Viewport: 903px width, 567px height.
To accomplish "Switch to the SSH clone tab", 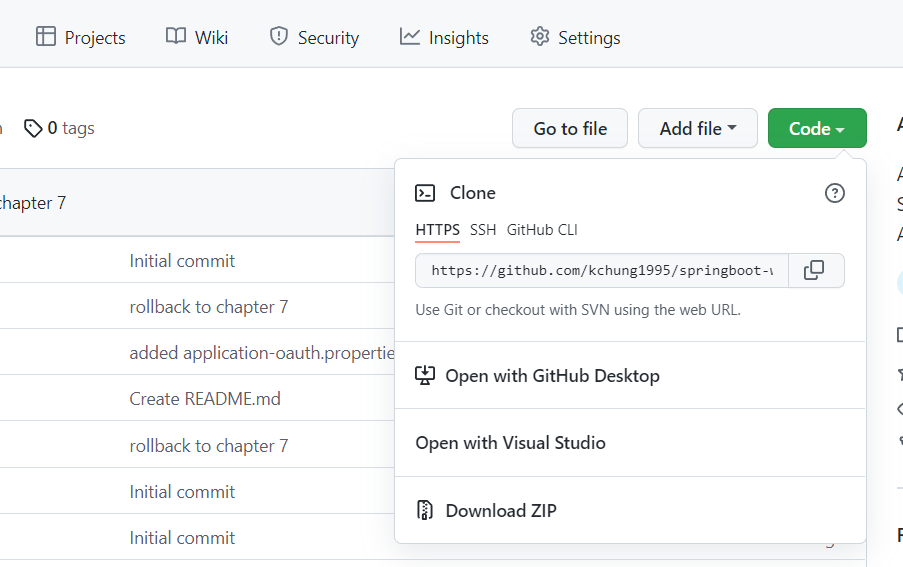I will [483, 230].
